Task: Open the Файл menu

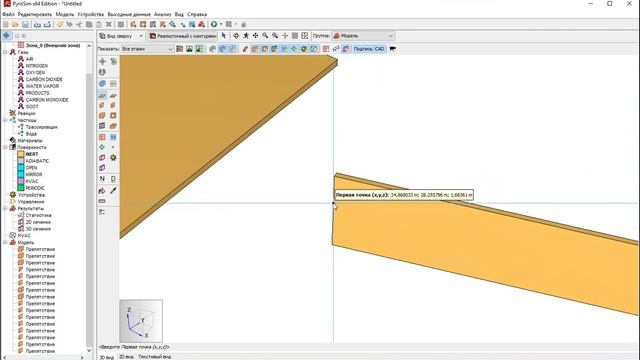Action: 8,14
